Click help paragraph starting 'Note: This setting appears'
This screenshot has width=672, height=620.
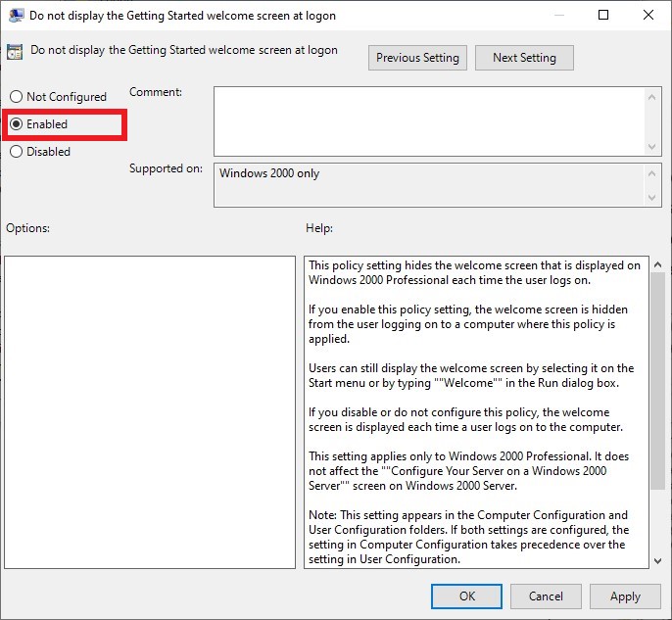[x=468, y=537]
